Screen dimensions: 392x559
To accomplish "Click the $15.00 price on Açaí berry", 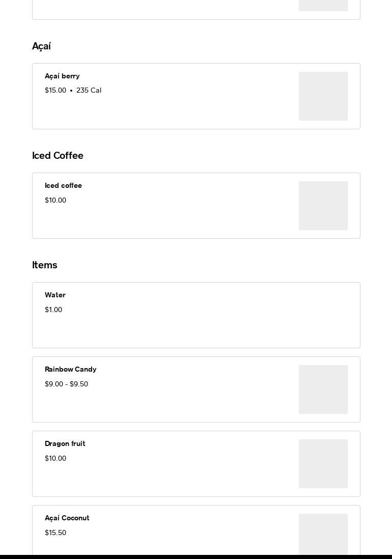I will (x=55, y=91).
